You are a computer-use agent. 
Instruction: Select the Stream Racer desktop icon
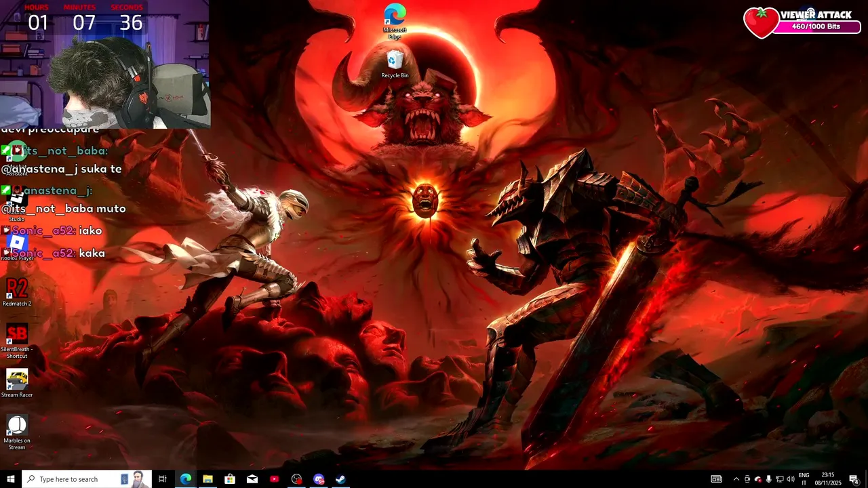(x=17, y=384)
